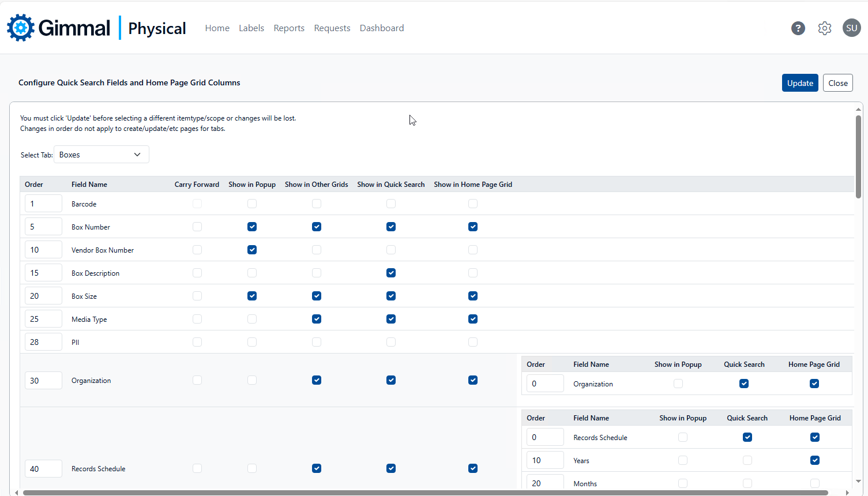This screenshot has width=868, height=496.
Task: Open the settings gear icon
Action: 825,28
